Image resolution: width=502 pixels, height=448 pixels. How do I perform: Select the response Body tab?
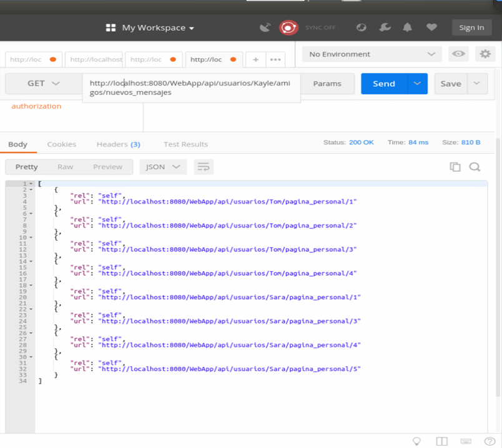pyautogui.click(x=18, y=144)
